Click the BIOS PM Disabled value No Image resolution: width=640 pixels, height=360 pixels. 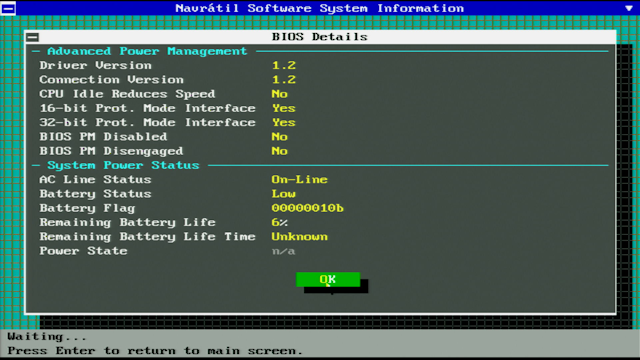tap(280, 137)
